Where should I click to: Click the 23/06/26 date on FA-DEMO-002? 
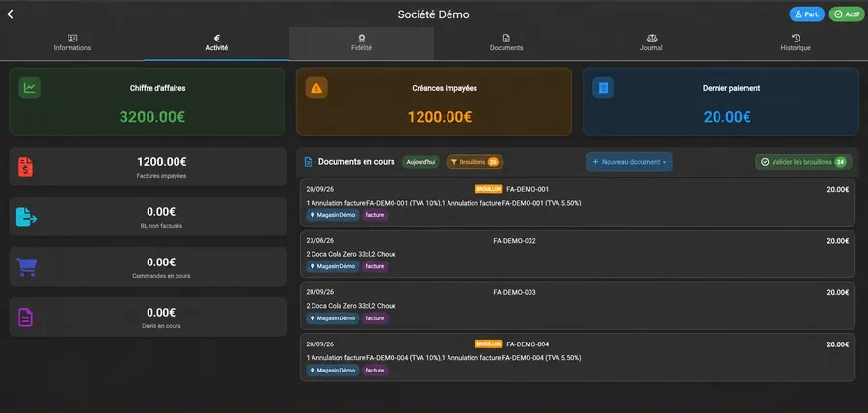coord(319,241)
